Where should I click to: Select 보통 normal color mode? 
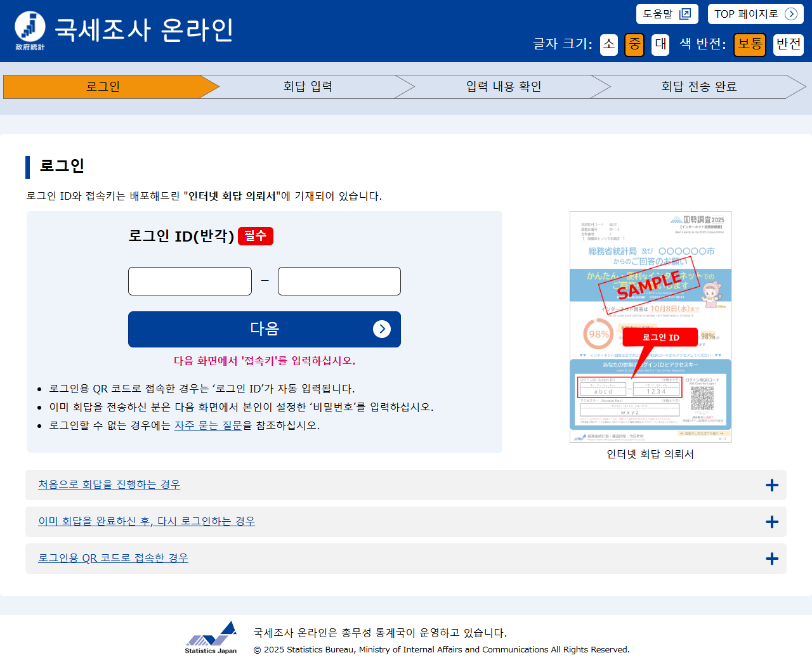750,44
